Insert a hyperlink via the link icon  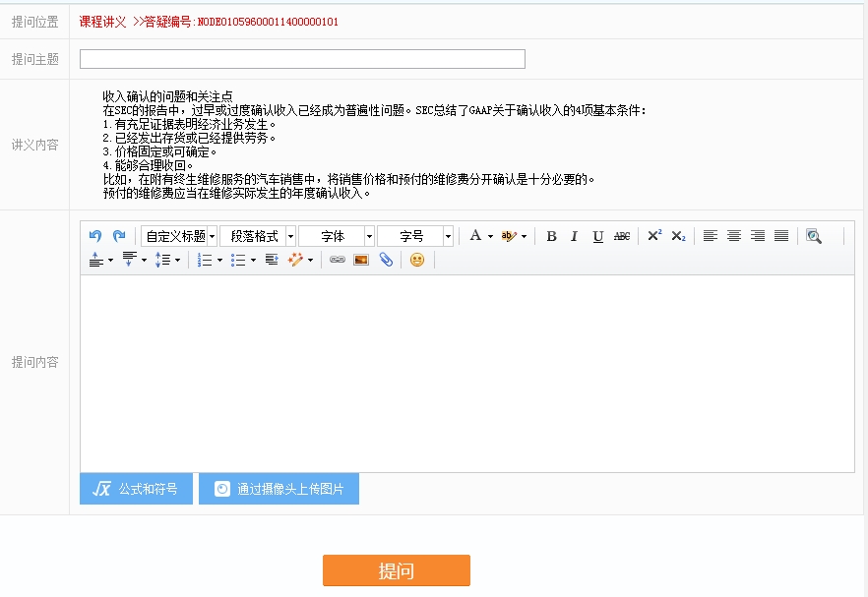pyautogui.click(x=338, y=260)
